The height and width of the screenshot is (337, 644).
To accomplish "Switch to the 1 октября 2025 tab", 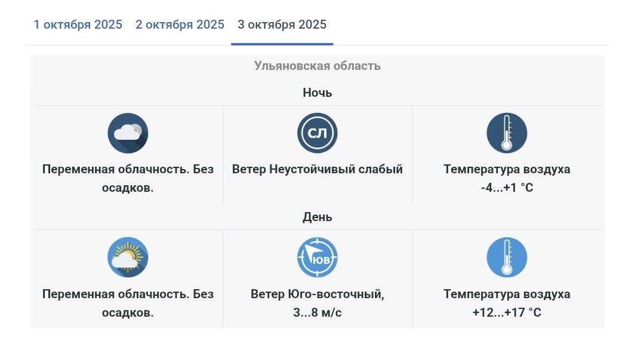I will pyautogui.click(x=78, y=24).
